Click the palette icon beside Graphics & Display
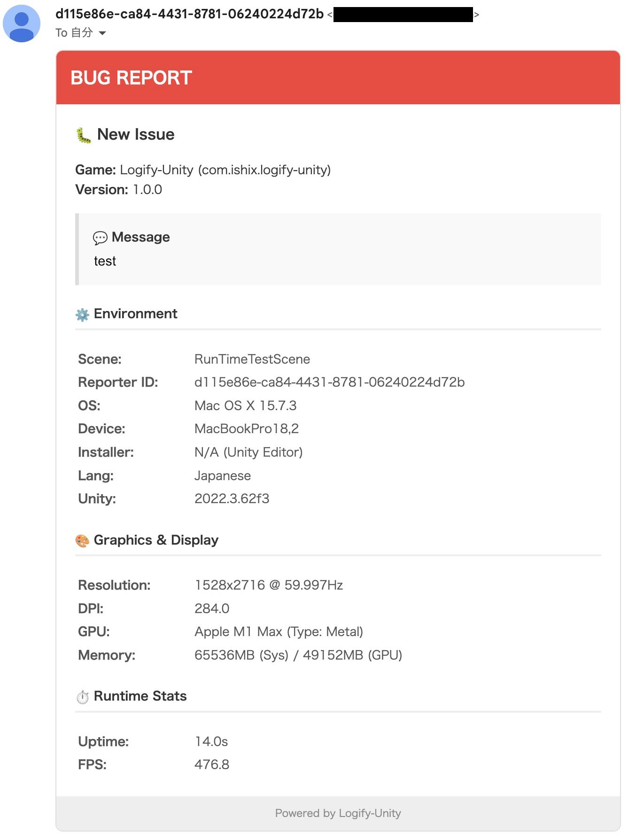636x840 pixels. coord(82,541)
